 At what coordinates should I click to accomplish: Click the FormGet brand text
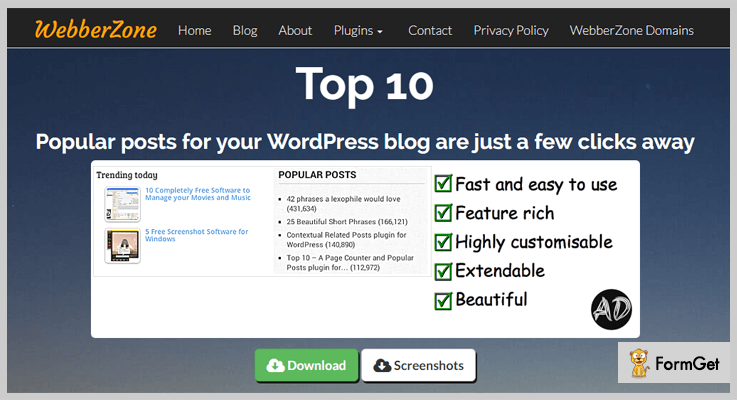[x=687, y=363]
